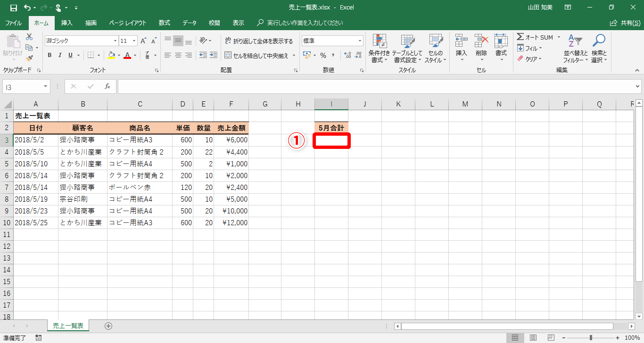Click the Insert cells 挿入 icon

pyautogui.click(x=462, y=41)
